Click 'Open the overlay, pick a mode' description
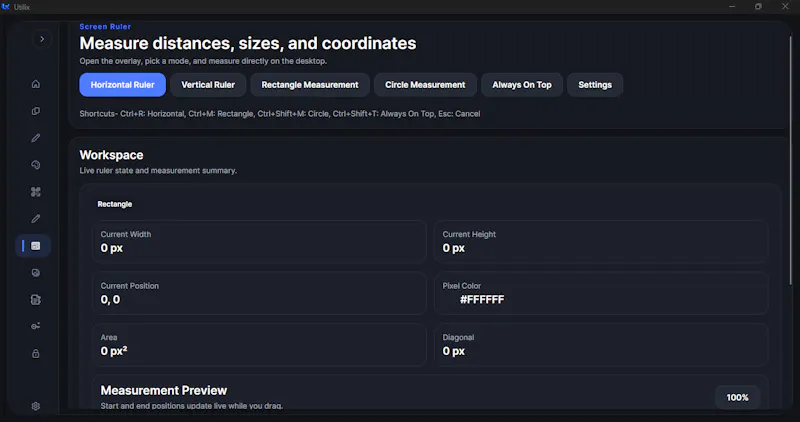Image resolution: width=800 pixels, height=422 pixels. point(203,61)
